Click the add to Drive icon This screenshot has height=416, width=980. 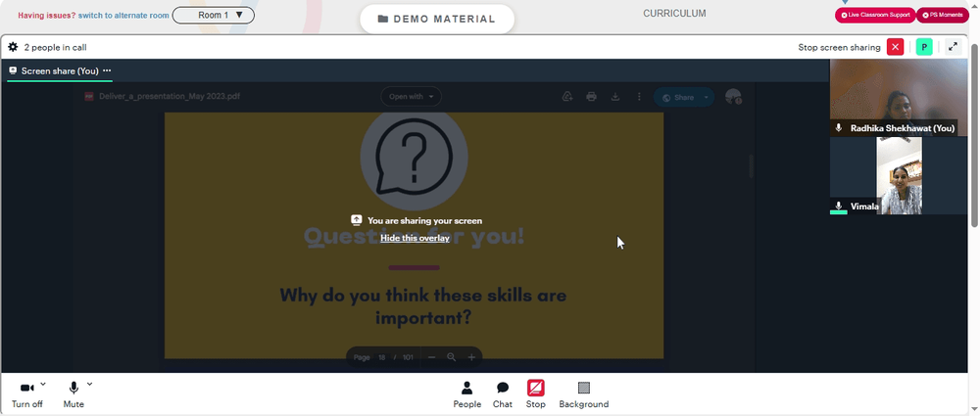click(x=567, y=97)
